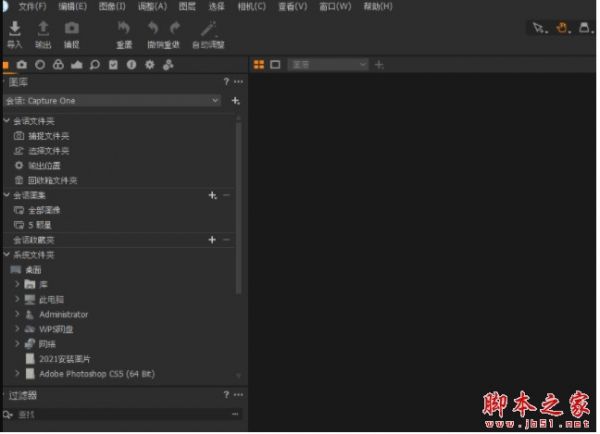
Task: Click the 重置 reset icon
Action: point(124,28)
